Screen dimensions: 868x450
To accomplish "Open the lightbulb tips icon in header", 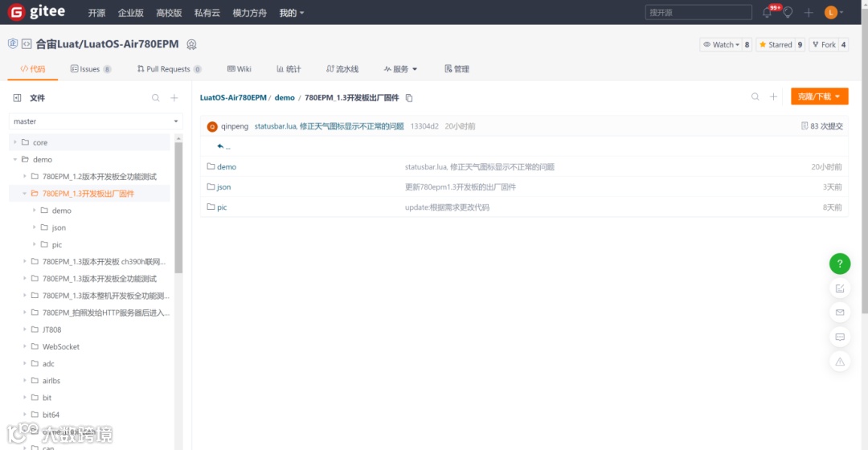I will [x=788, y=12].
